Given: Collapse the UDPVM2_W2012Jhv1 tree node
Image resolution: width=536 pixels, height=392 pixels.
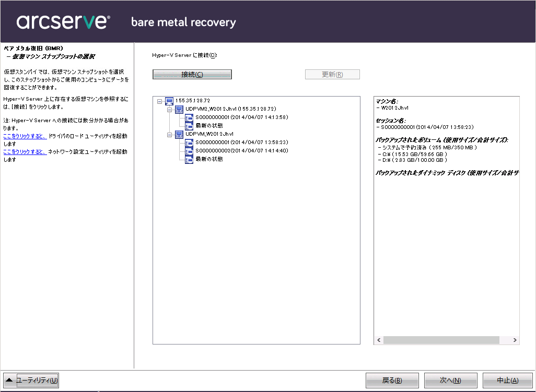Looking at the screenshot, I should click(x=169, y=109).
